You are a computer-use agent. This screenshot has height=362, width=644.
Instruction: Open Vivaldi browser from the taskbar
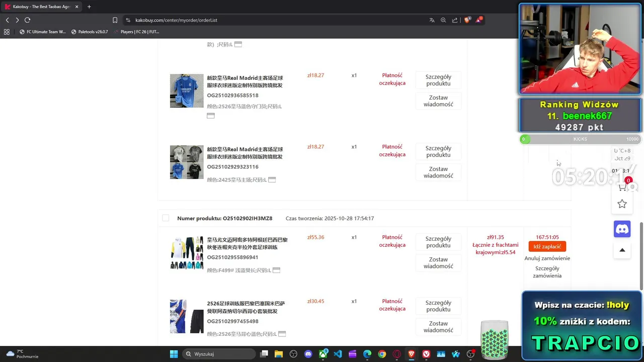click(426, 354)
